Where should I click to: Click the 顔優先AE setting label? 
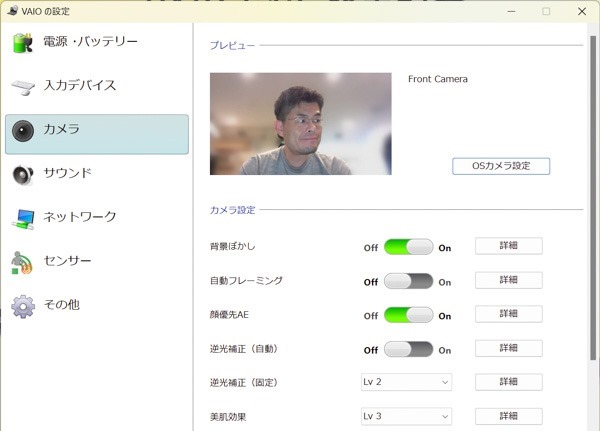[229, 315]
